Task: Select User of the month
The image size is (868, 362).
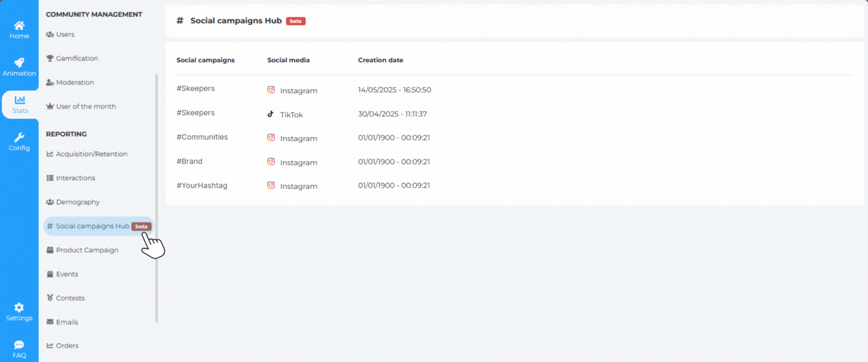Action: click(85, 106)
